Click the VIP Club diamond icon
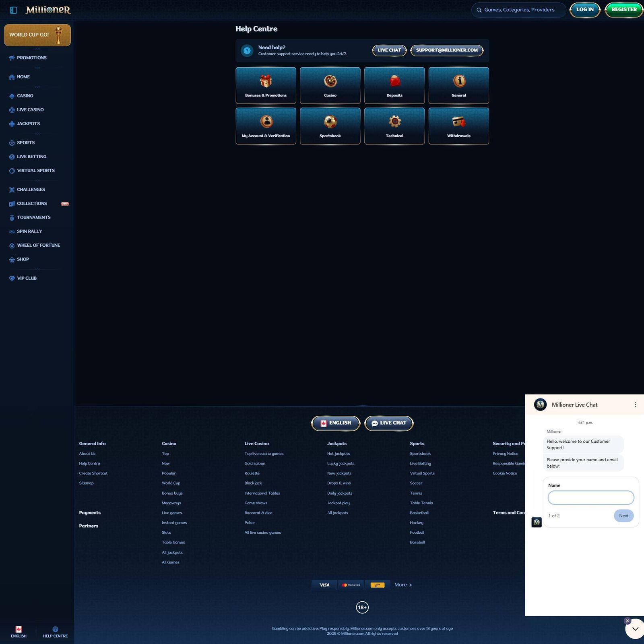Viewport: 644px width, 644px height. tap(12, 279)
